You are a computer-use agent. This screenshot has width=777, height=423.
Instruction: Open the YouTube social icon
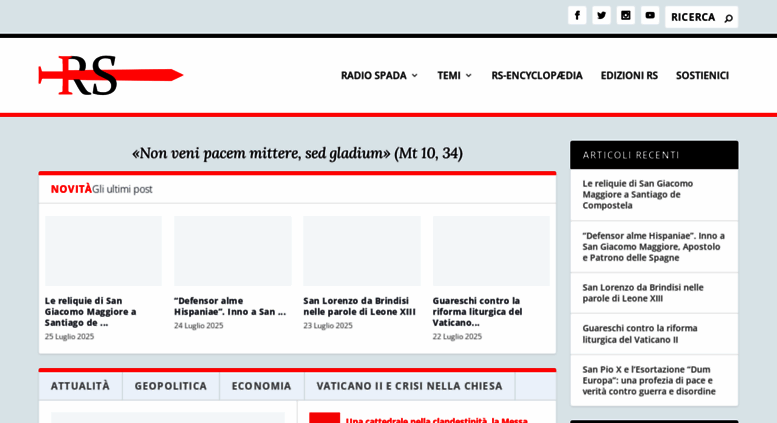(x=650, y=15)
